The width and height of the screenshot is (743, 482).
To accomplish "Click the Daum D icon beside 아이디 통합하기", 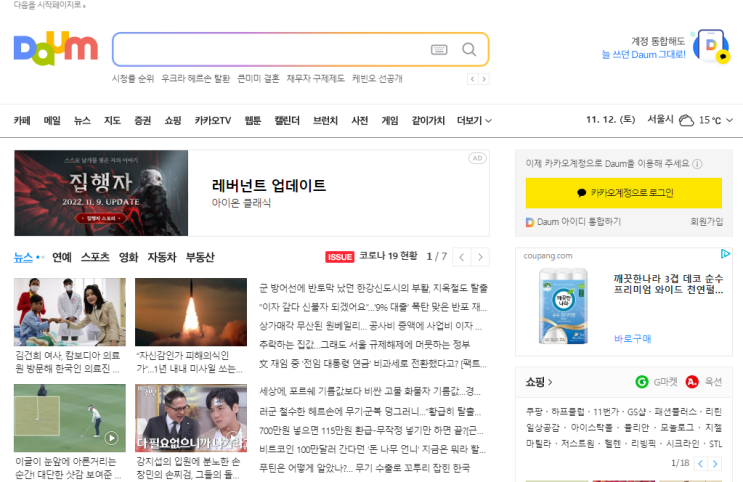I will [530, 222].
